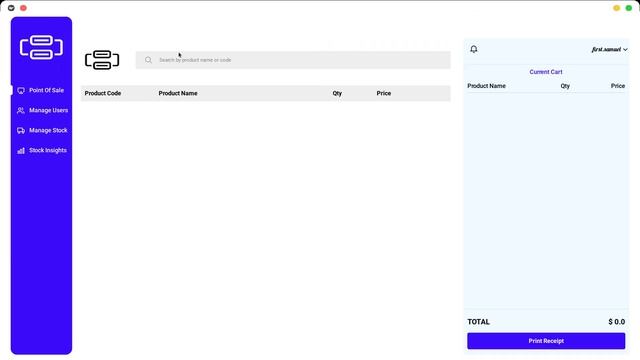The height and width of the screenshot is (360, 640).
Task: Click the green window control dot
Action: coord(629,8)
